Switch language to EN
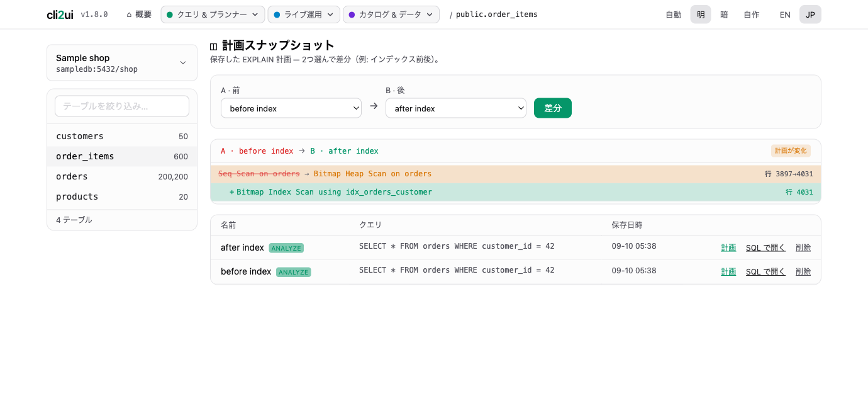The image size is (868, 403). click(785, 14)
